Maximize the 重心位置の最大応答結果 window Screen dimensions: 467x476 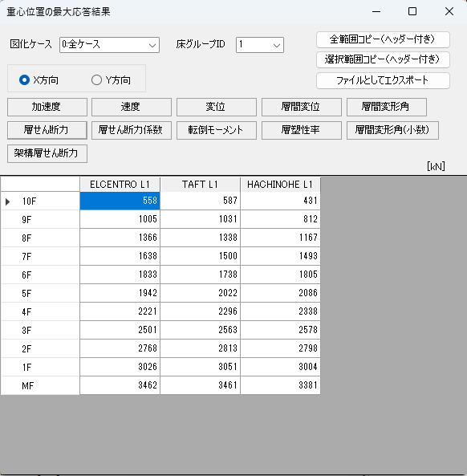412,11
